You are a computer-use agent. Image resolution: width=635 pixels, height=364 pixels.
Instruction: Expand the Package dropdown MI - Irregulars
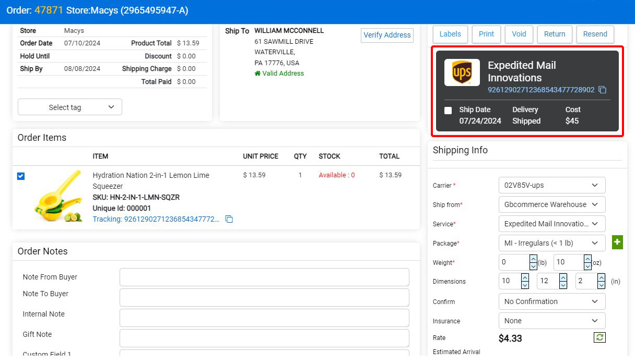tap(552, 243)
